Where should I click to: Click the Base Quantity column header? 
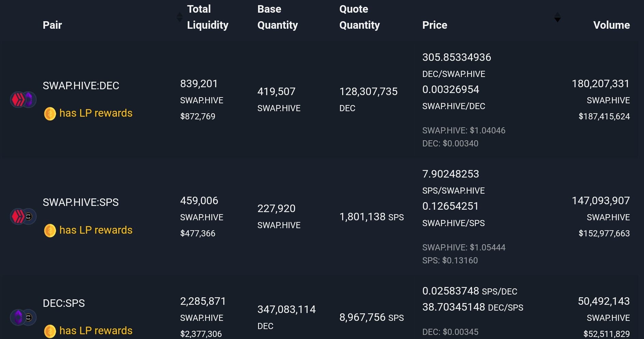[x=278, y=17]
